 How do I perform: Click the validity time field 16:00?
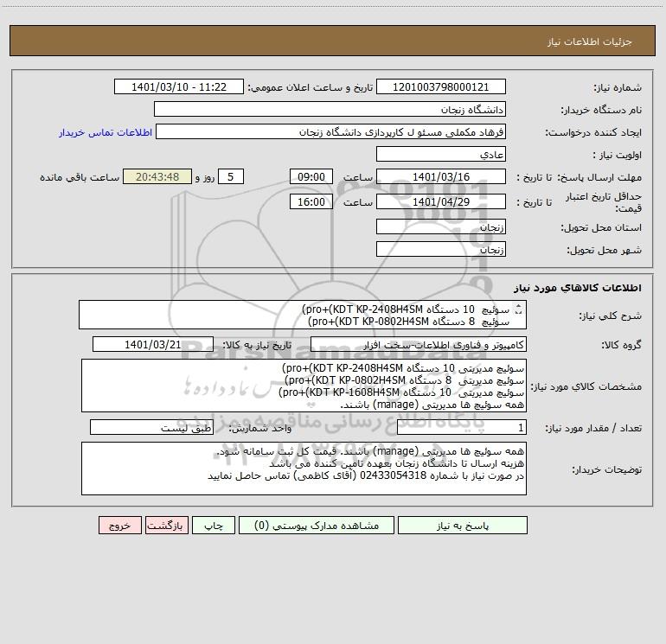(x=311, y=201)
